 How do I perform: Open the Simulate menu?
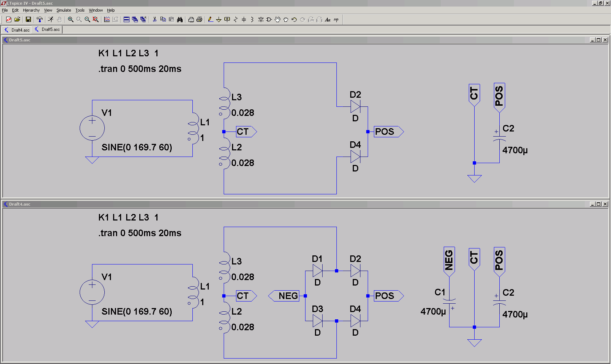(64, 10)
